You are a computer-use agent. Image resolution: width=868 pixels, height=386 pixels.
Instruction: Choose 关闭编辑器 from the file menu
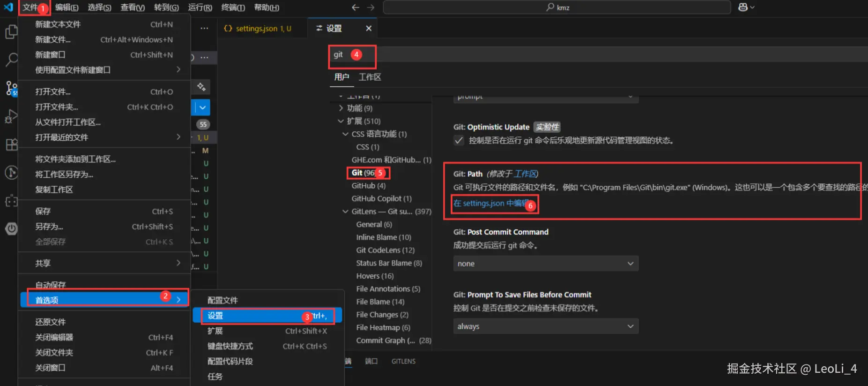pos(104,337)
